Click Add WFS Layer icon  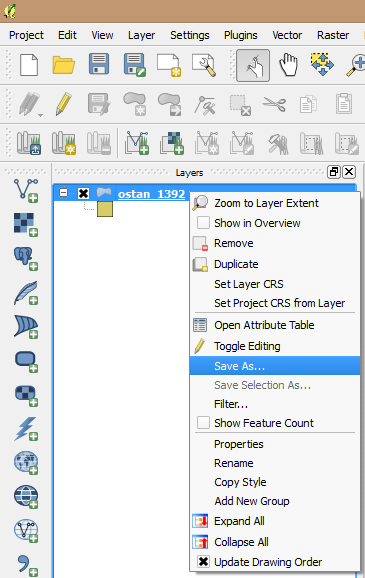tap(26, 530)
